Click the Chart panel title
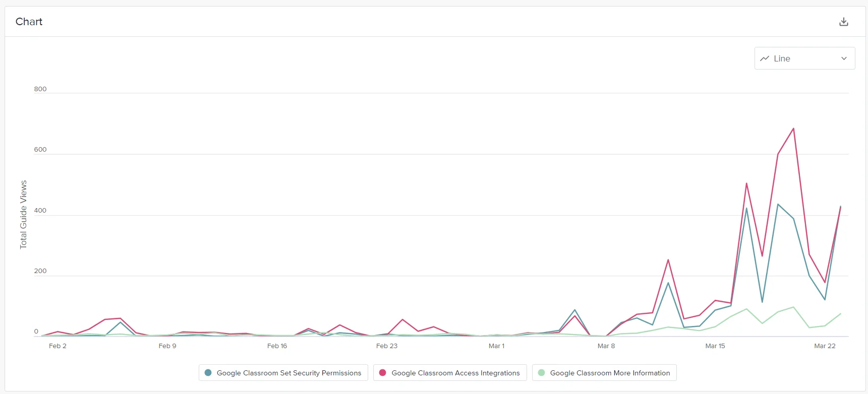Image resolution: width=868 pixels, height=394 pixels. point(29,22)
